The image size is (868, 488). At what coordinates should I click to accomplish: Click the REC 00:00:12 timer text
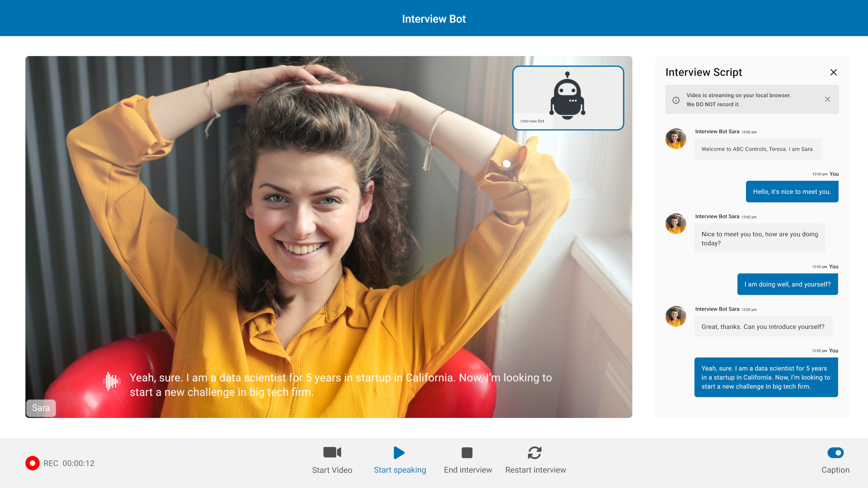[69, 463]
